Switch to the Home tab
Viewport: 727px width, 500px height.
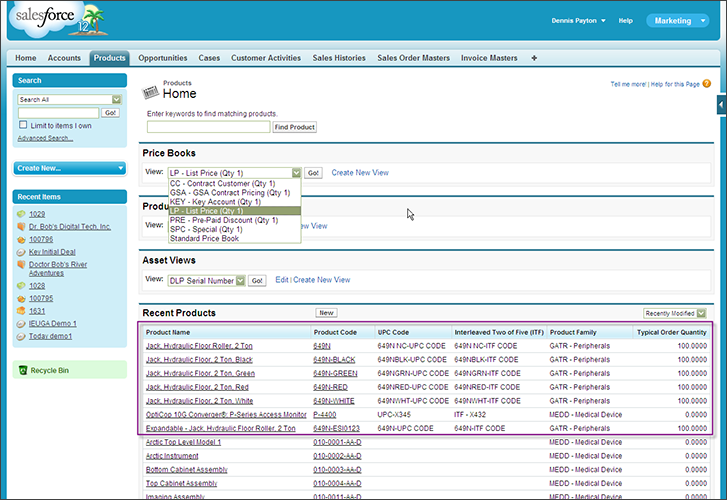26,58
